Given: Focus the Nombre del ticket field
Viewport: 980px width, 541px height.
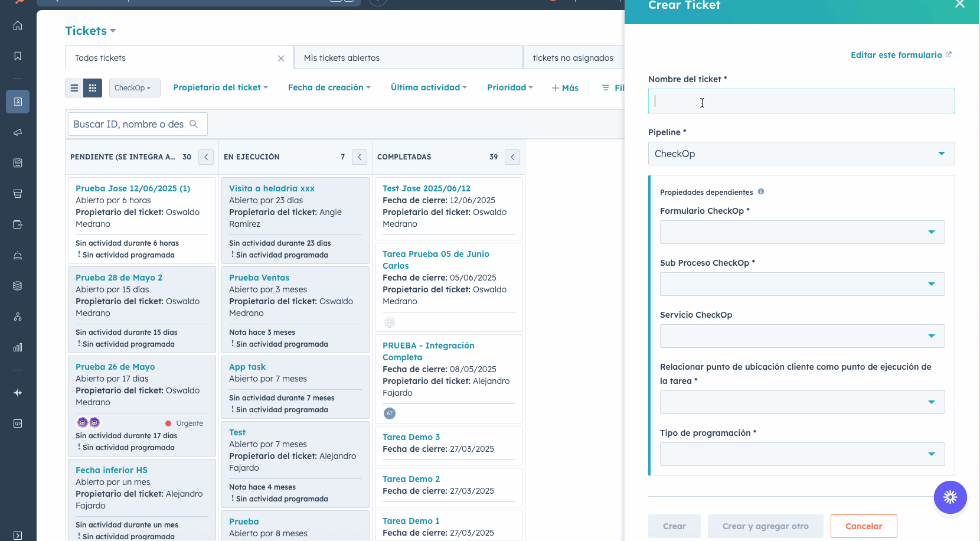Looking at the screenshot, I should (x=801, y=101).
